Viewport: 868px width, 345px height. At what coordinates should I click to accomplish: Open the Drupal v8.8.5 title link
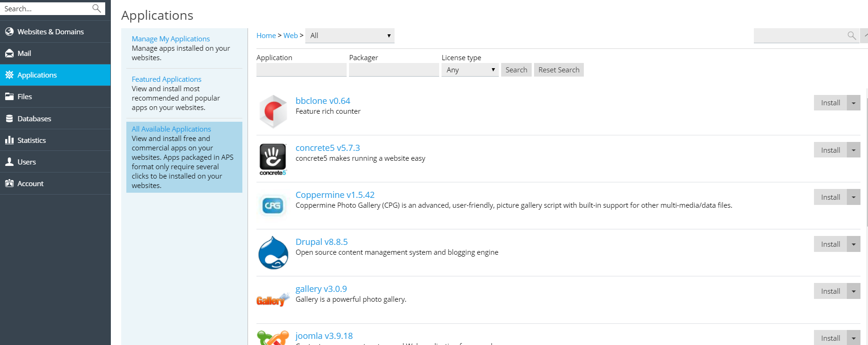coord(321,242)
